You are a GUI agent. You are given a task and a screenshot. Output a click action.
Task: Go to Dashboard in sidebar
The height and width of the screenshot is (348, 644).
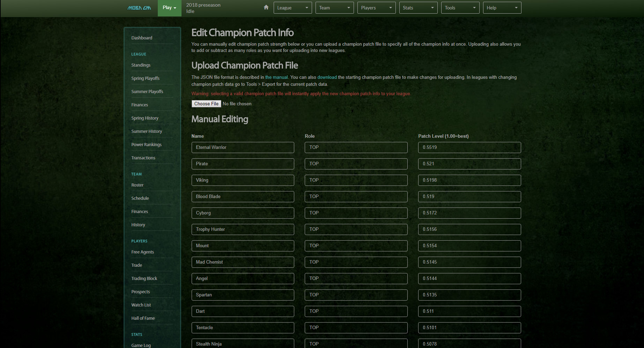pos(142,38)
